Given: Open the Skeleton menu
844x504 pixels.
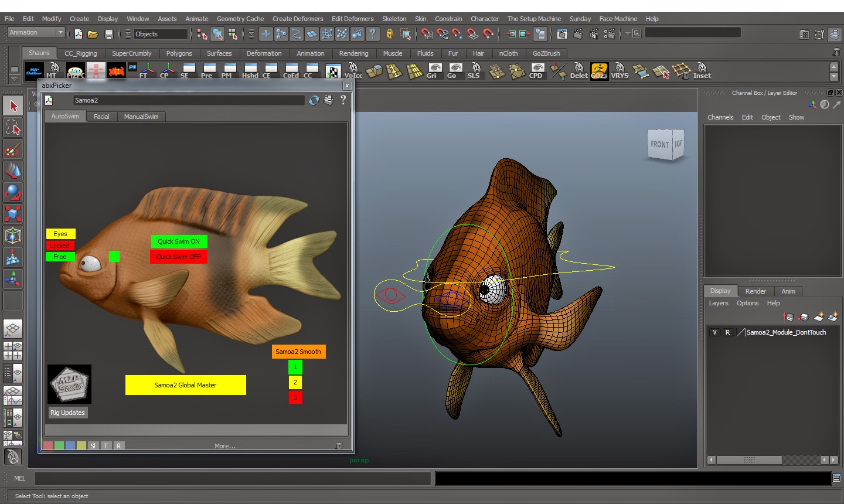Looking at the screenshot, I should point(394,19).
